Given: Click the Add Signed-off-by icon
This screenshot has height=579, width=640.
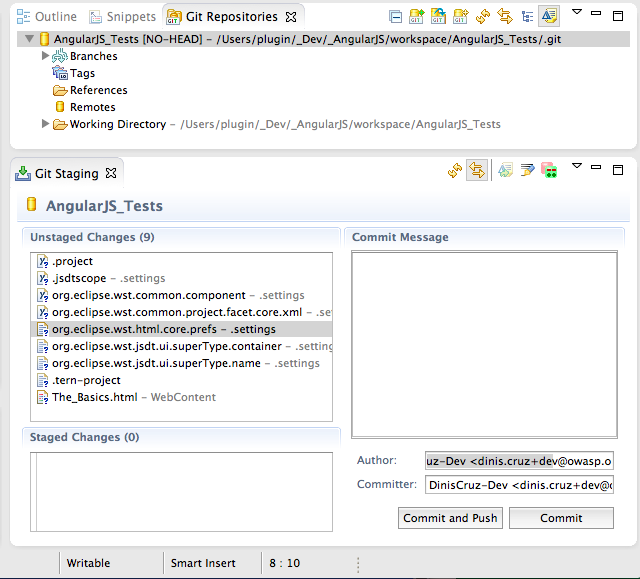Looking at the screenshot, I should tap(527, 172).
